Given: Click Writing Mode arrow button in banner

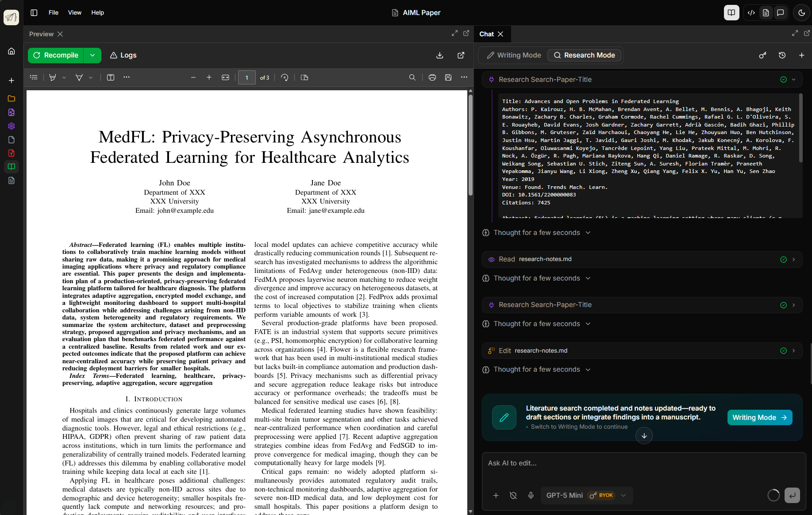Looking at the screenshot, I should [x=759, y=417].
